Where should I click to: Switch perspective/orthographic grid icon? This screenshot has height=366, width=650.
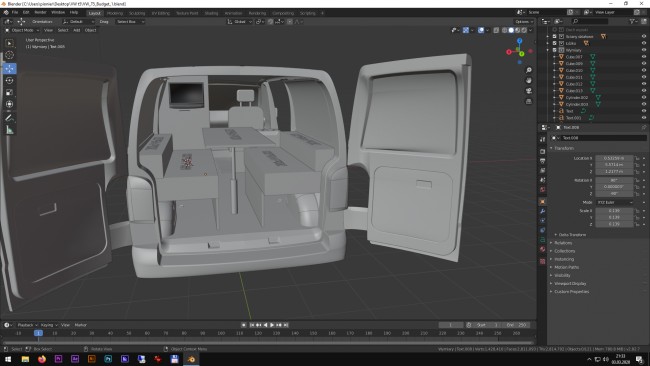point(529,101)
